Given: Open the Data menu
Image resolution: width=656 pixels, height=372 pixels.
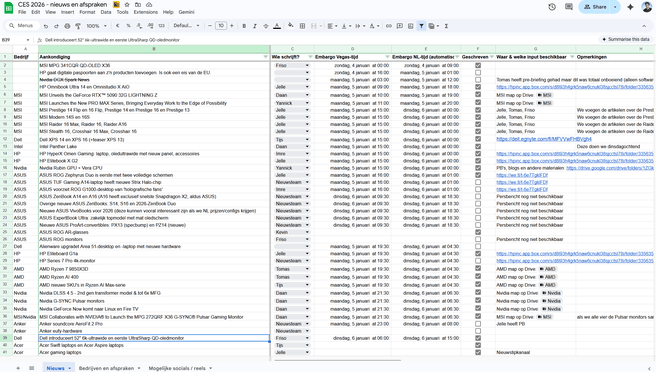Looking at the screenshot, I should 106,12.
